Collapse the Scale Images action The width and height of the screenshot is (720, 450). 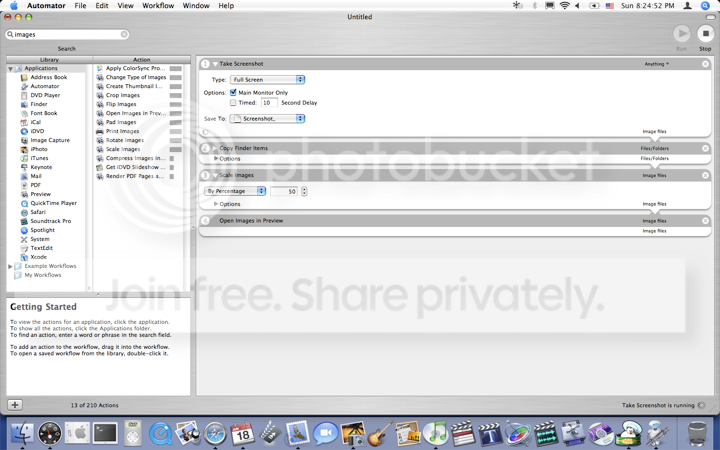click(215, 175)
